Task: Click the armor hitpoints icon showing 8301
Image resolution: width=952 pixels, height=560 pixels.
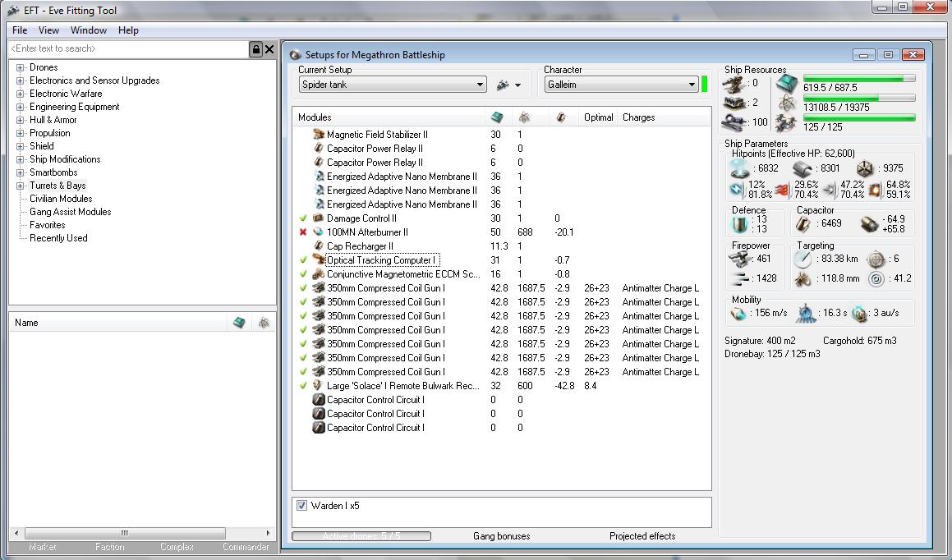Action: (802, 168)
